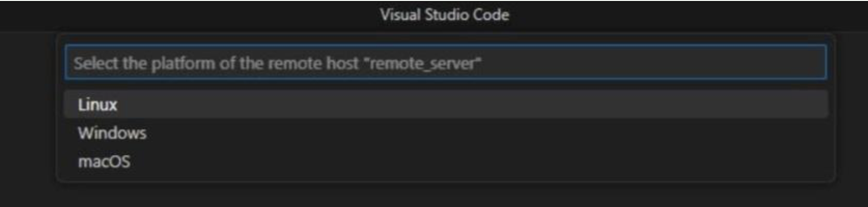Select macOS as the remote platform
Viewport: 868px width, 207px height.
tap(104, 162)
